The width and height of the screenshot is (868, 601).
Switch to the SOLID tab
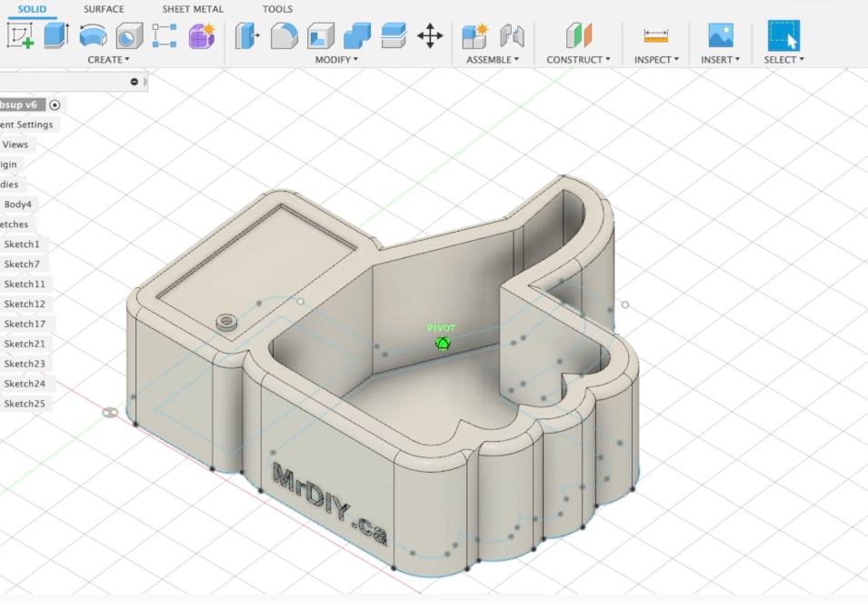coord(32,9)
